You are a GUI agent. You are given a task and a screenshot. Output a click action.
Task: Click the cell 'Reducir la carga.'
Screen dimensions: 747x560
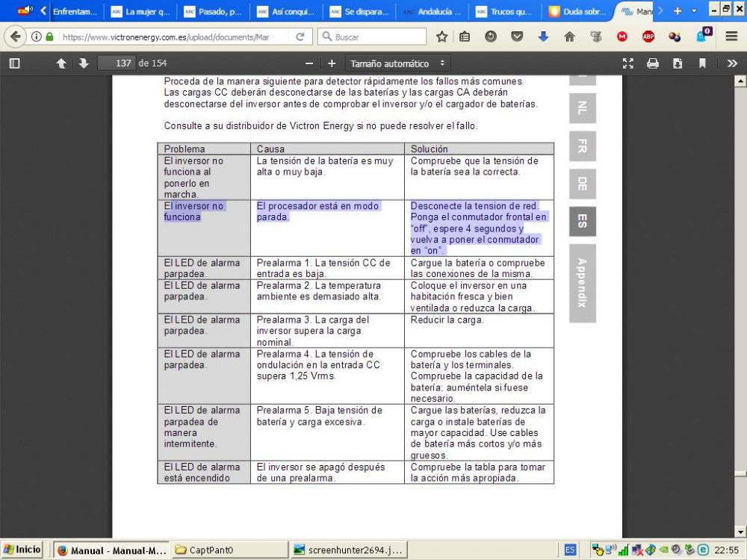[479, 331]
